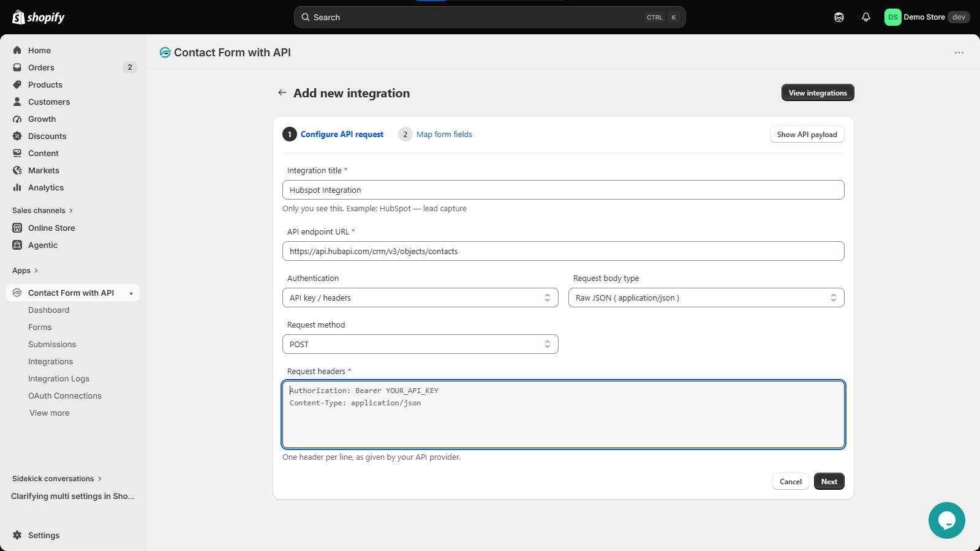The height and width of the screenshot is (551, 980).
Task: Open Clarifying multi settings conversation
Action: click(x=73, y=496)
